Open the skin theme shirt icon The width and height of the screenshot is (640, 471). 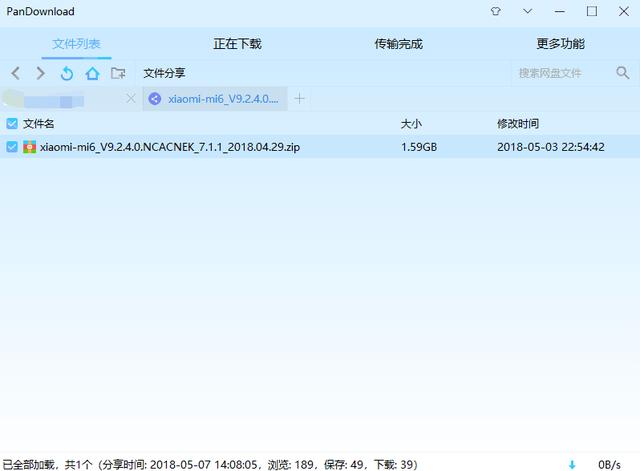496,11
